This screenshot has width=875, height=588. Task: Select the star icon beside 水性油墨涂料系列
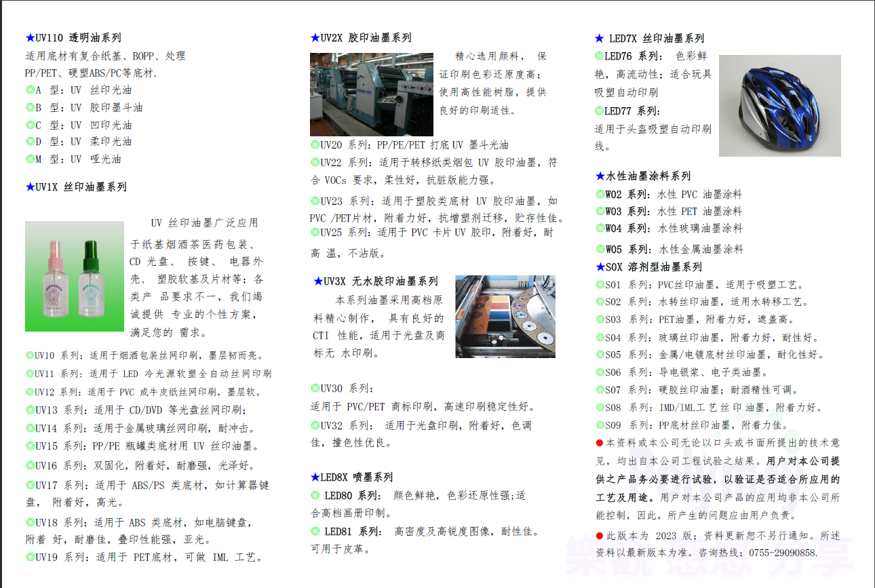(600, 176)
